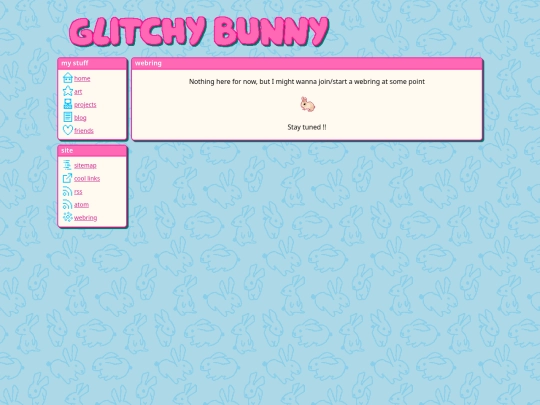Open the sitemap text link

coord(85,166)
